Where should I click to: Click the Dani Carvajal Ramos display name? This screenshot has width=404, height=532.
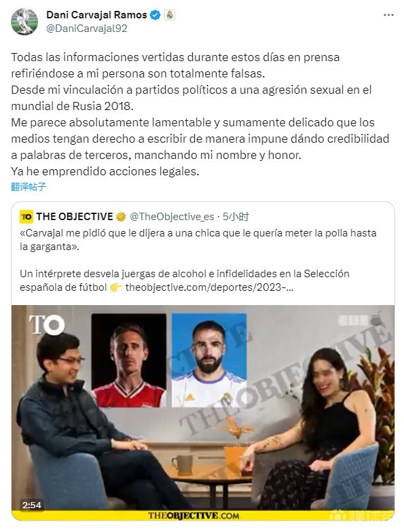96,15
